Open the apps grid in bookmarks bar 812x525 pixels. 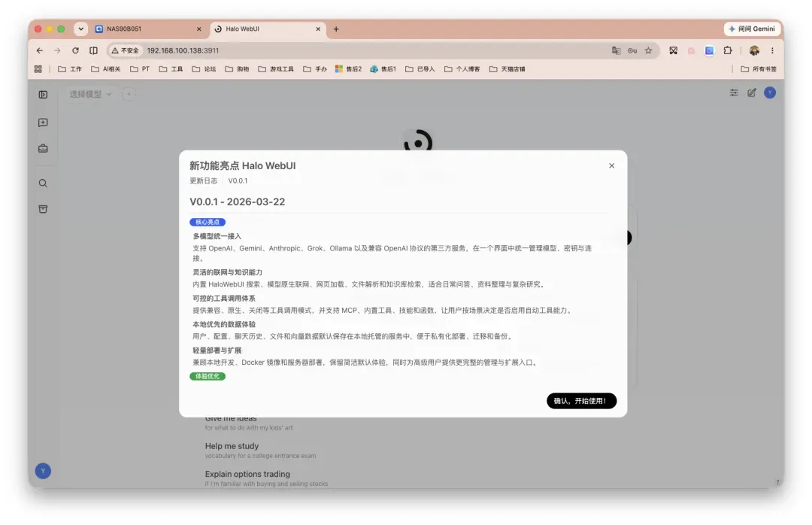point(38,69)
